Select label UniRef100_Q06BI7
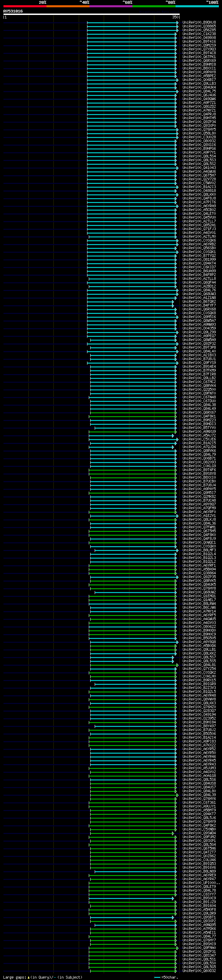Viewport: 222px width, 980px height. (x=199, y=80)
